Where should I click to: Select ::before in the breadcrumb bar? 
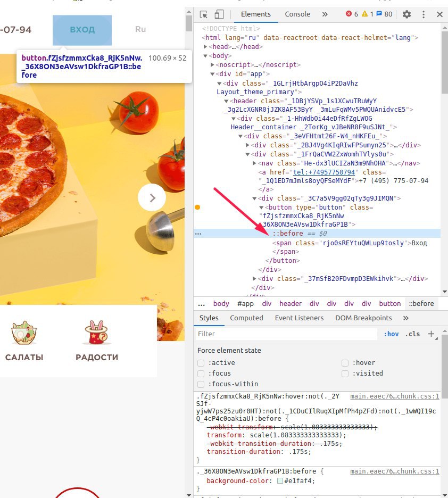(x=421, y=304)
